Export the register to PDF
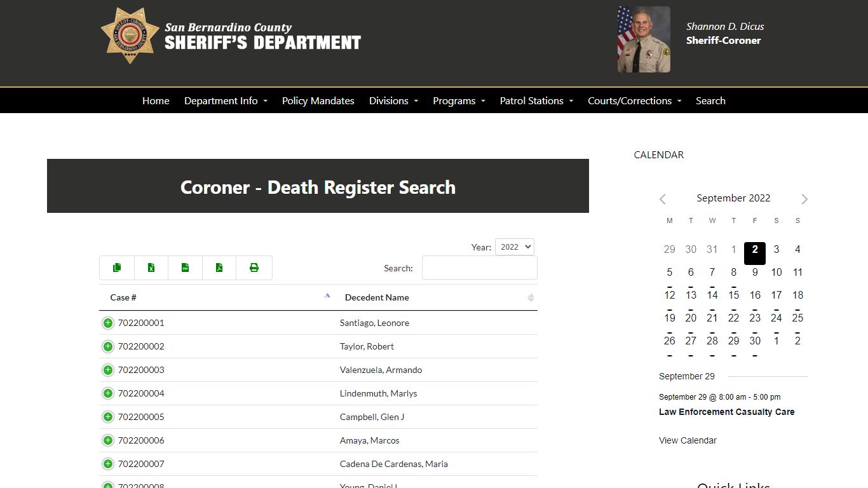868x488 pixels. (219, 268)
